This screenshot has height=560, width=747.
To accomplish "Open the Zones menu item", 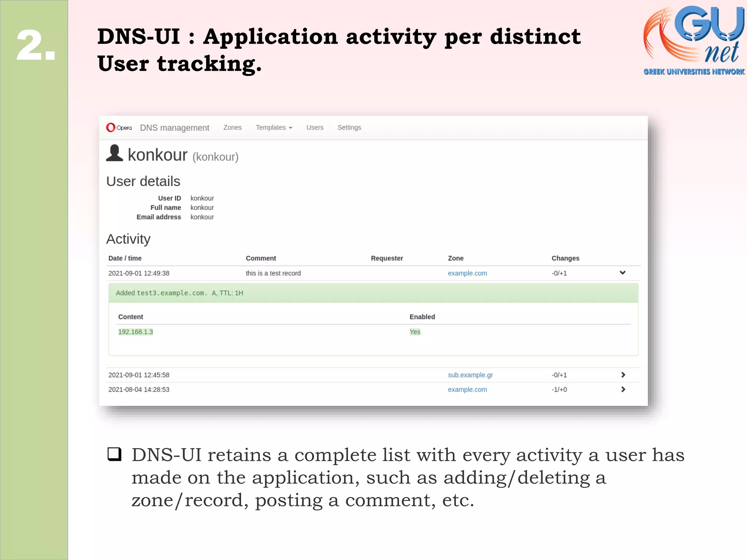I will 232,128.
